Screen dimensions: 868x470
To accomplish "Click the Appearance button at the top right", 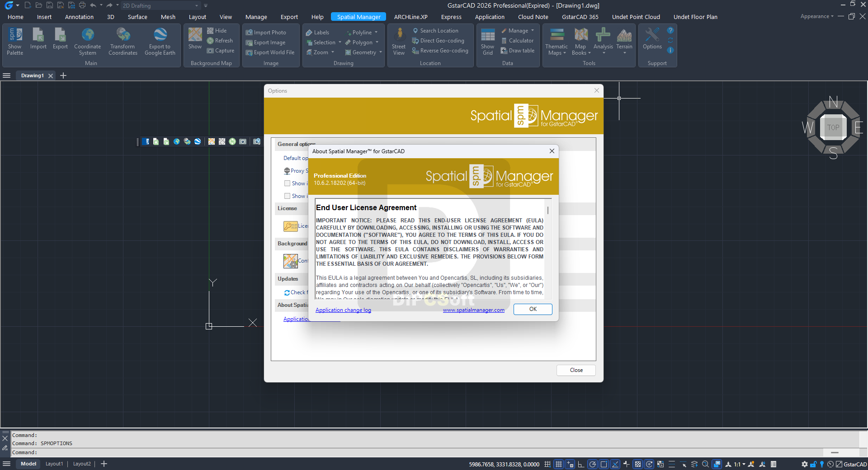I will click(816, 16).
